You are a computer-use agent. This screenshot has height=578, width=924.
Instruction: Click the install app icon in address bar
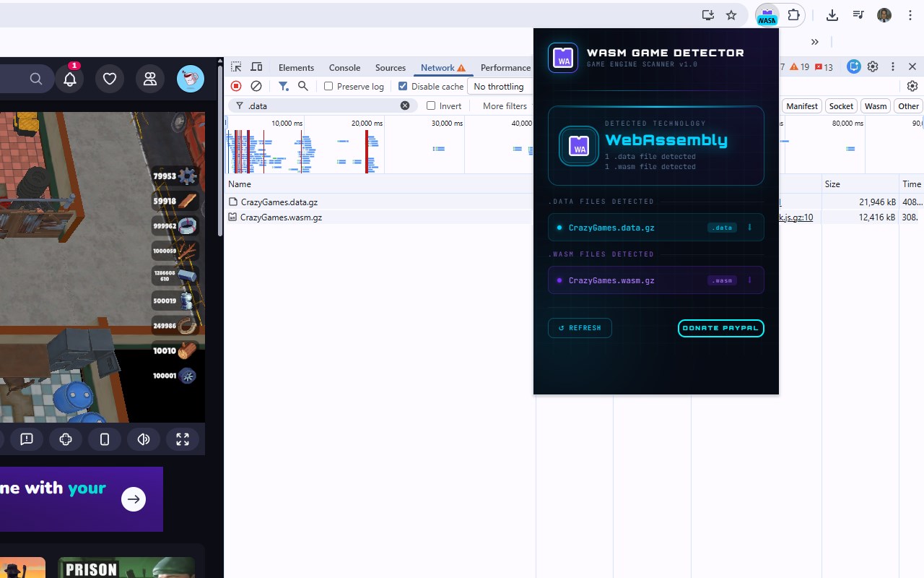point(708,15)
